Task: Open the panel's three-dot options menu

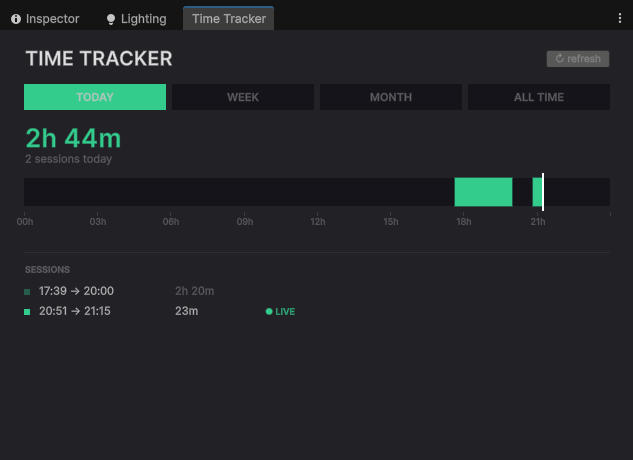Action: pos(620,18)
